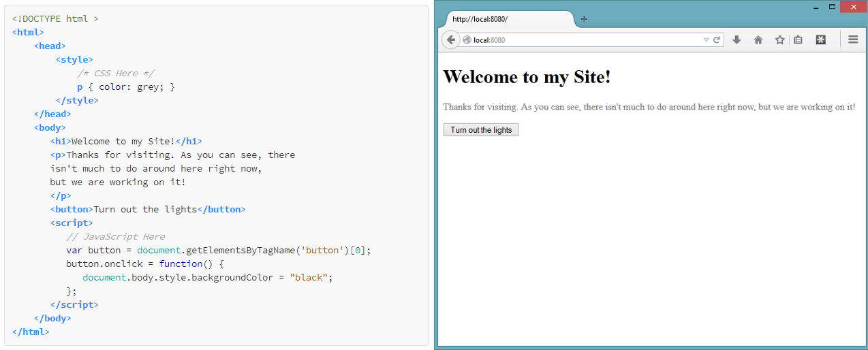Minimize the browser window
This screenshot has height=350, width=868.
[x=816, y=7]
